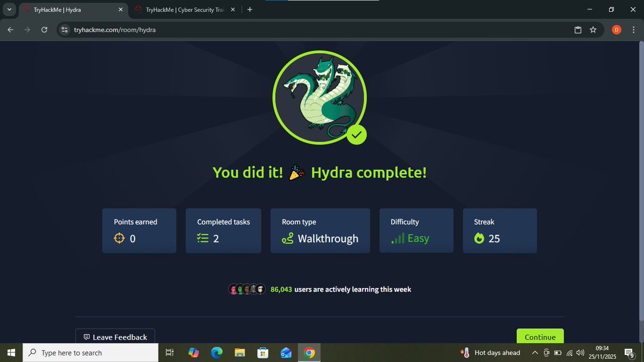This screenshot has height=362, width=644.
Task: Click the Hydra mascot room logo
Action: [x=320, y=97]
